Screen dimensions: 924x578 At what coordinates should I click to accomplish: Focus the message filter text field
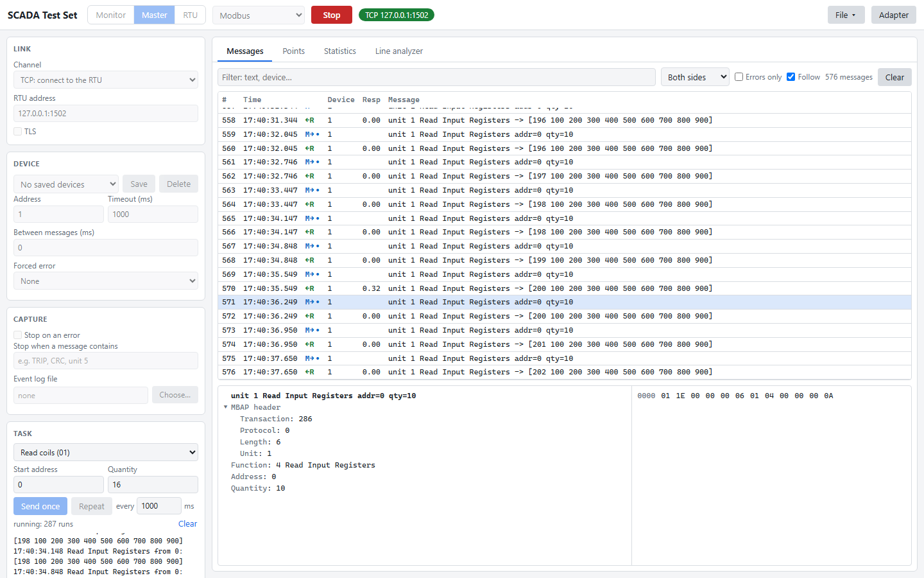(x=436, y=77)
